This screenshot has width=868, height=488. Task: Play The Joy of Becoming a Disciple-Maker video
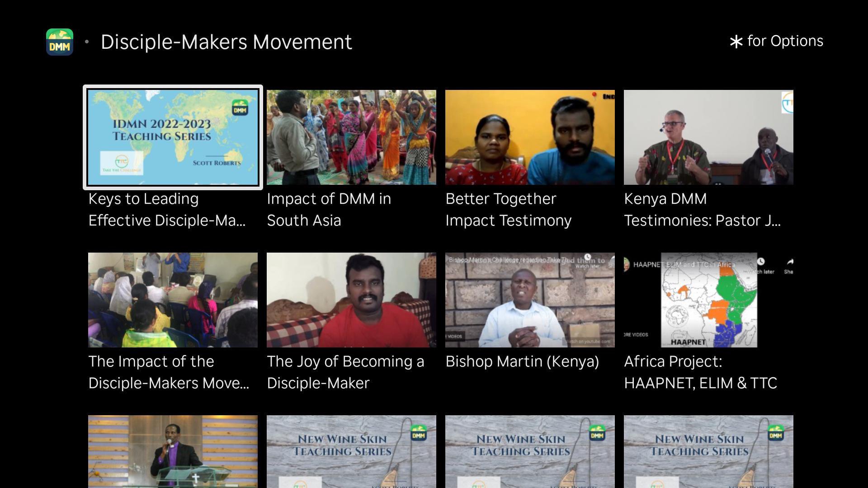click(x=351, y=300)
